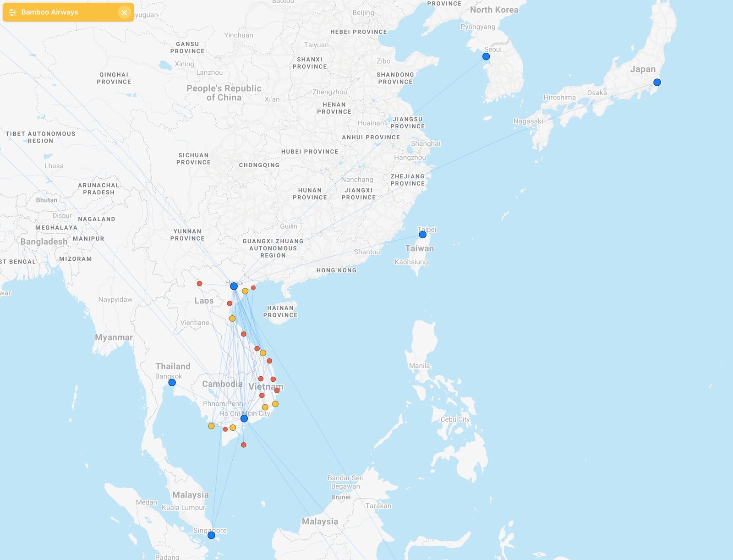Click the Shantou city label
Screen dimensions: 733x560
coord(367,252)
